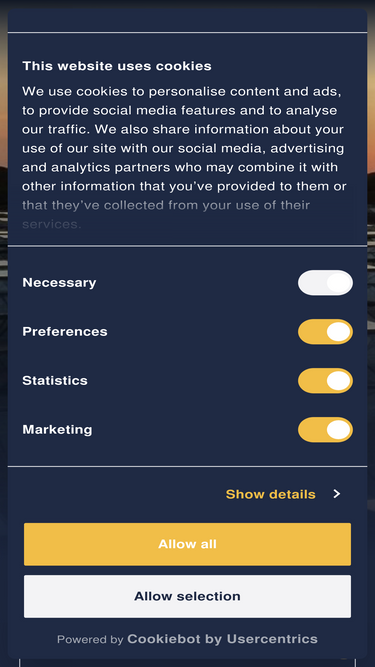Disable the Marketing cookies switch
Viewport: 375px width, 667px height.
[325, 430]
